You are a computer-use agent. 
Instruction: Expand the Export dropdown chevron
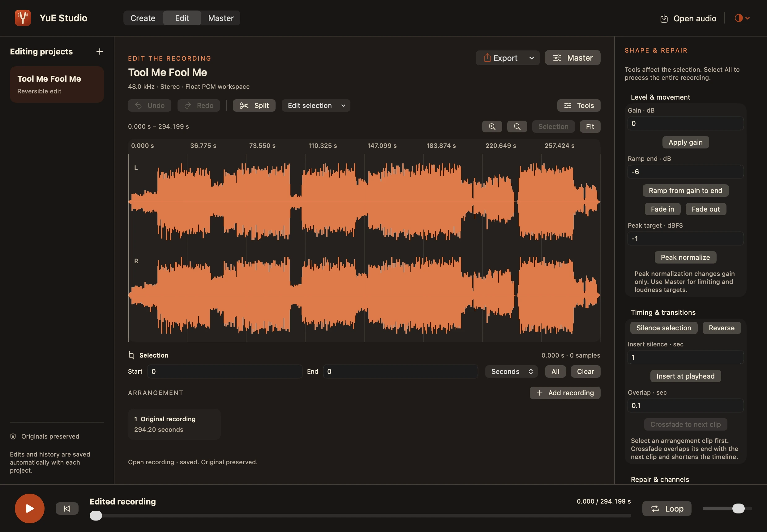[x=532, y=58]
